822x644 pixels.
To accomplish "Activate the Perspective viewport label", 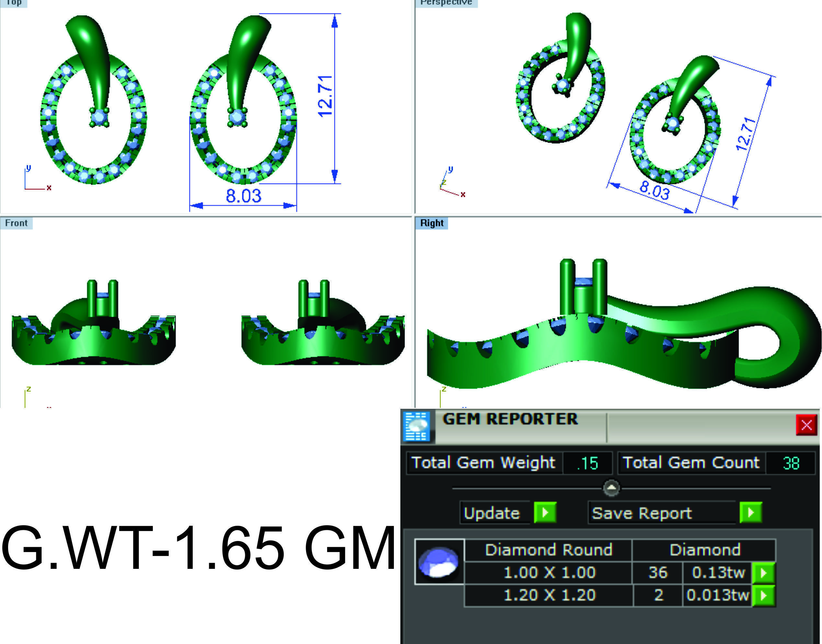I will pyautogui.click(x=446, y=3).
